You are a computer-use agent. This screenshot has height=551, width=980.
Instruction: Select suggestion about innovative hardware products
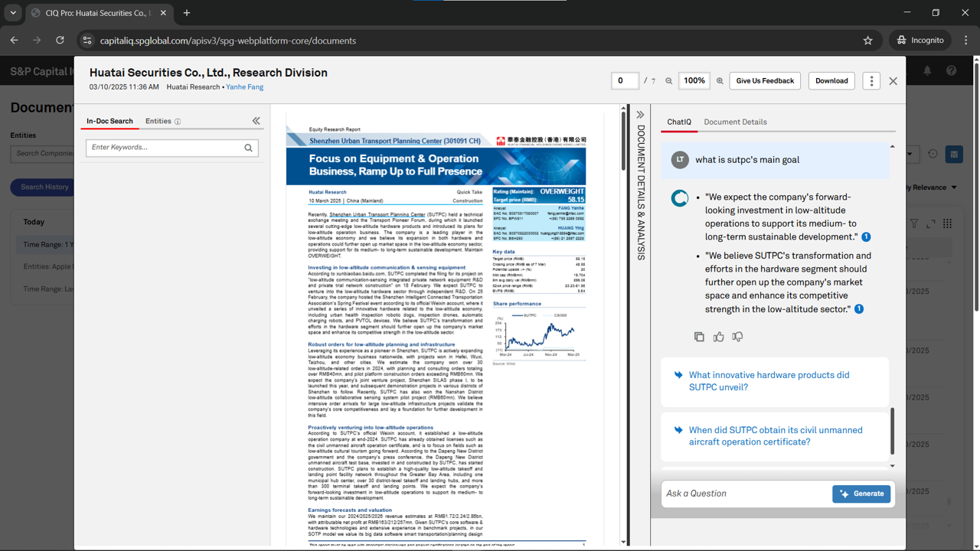tap(776, 381)
